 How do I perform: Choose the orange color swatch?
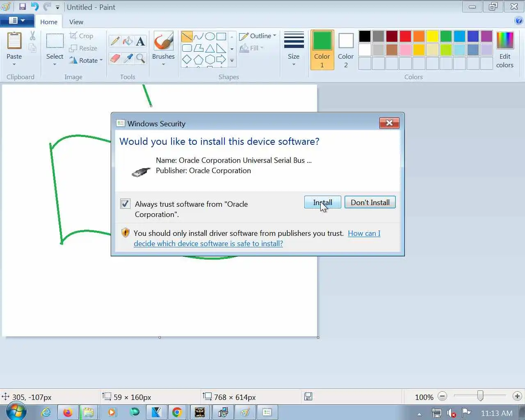tap(419, 36)
